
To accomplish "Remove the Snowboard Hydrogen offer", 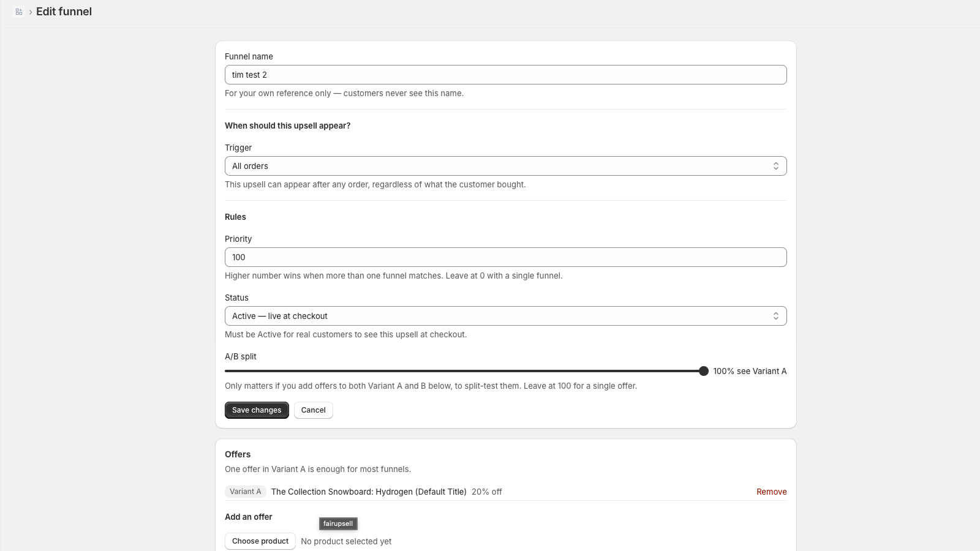I will [x=771, y=492].
